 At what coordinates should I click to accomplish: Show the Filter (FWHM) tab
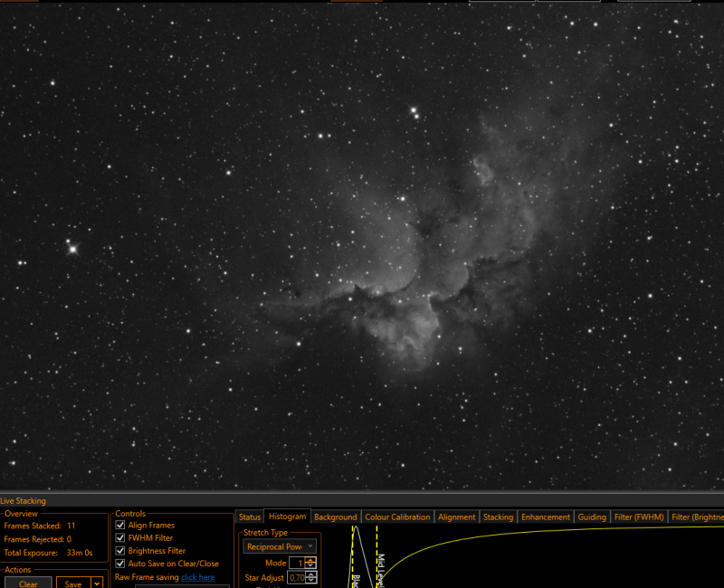[639, 517]
